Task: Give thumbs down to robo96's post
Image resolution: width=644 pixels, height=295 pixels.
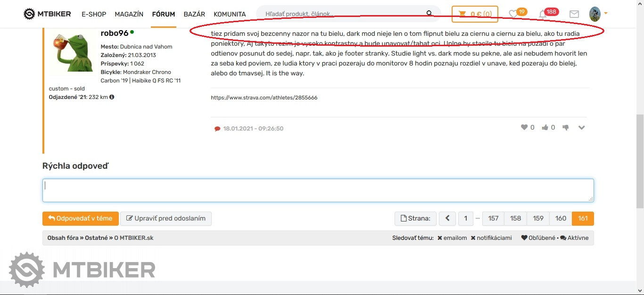Action: coord(566,127)
